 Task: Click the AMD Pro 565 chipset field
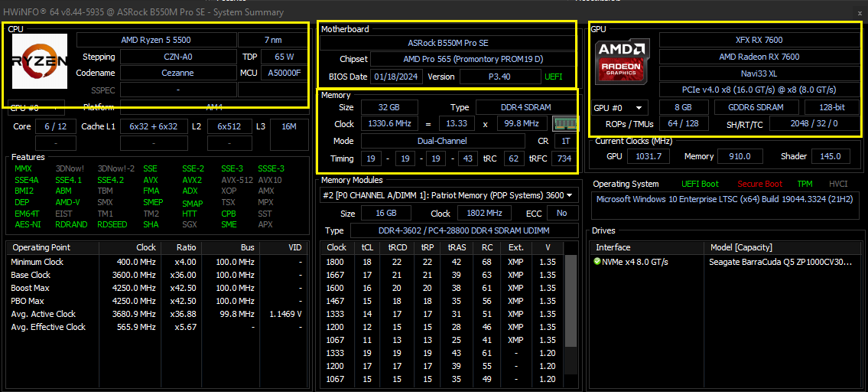(x=473, y=59)
